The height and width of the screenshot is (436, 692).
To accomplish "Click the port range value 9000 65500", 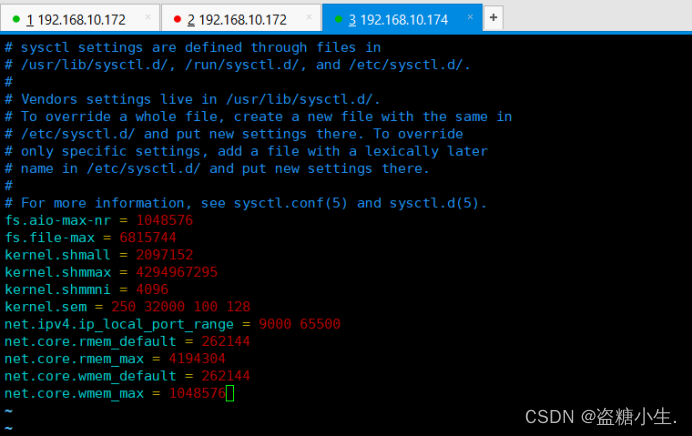I will [x=300, y=324].
